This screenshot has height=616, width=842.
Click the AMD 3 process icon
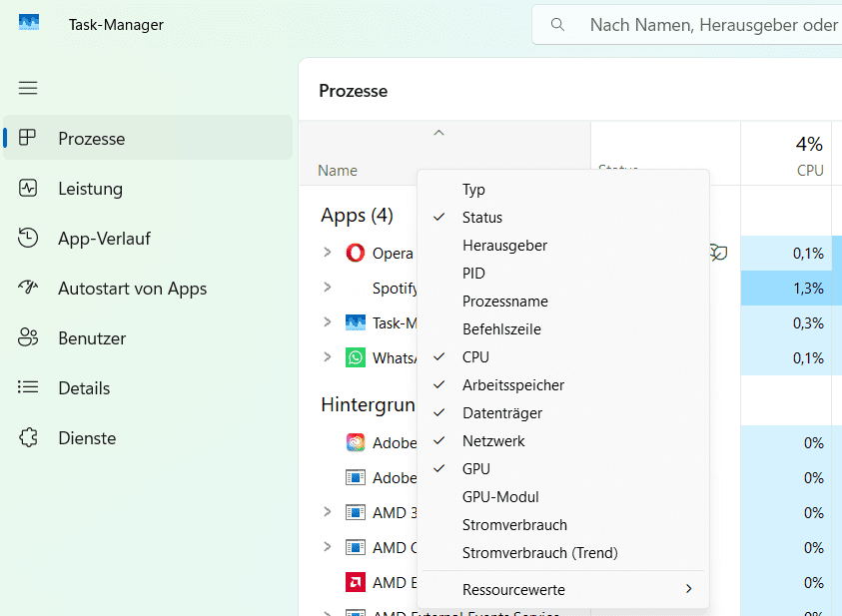coord(355,512)
